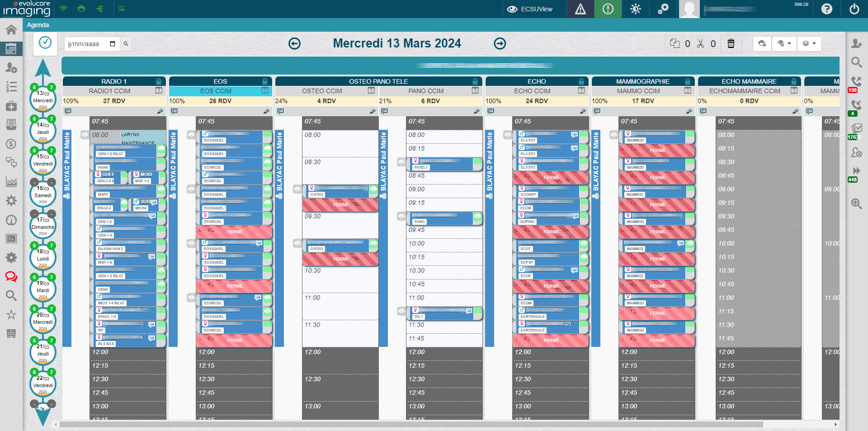Image resolution: width=868 pixels, height=431 pixels.
Task: Open calendar icon beside ECHO CCIM
Action: 581,90
